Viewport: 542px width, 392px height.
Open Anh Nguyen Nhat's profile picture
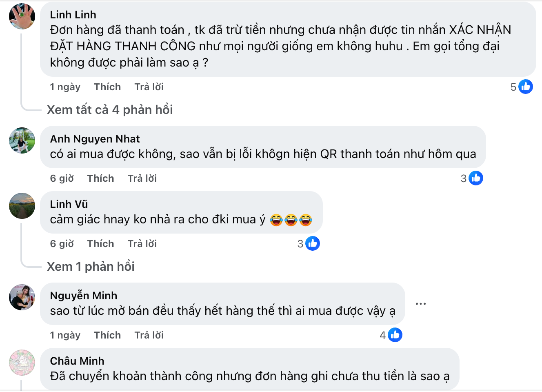(x=22, y=140)
